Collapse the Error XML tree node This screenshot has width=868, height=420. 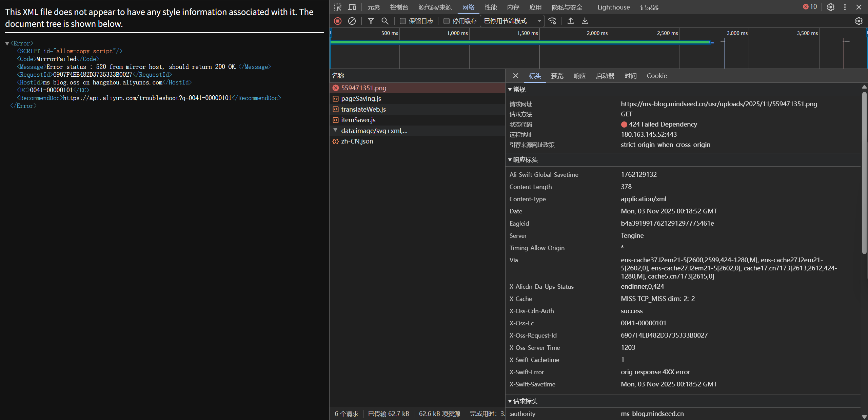click(7, 43)
